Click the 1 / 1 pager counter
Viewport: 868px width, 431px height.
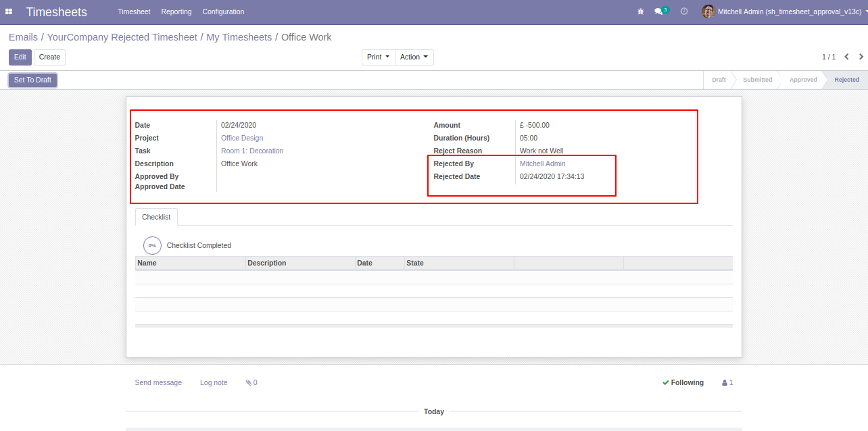click(x=829, y=57)
